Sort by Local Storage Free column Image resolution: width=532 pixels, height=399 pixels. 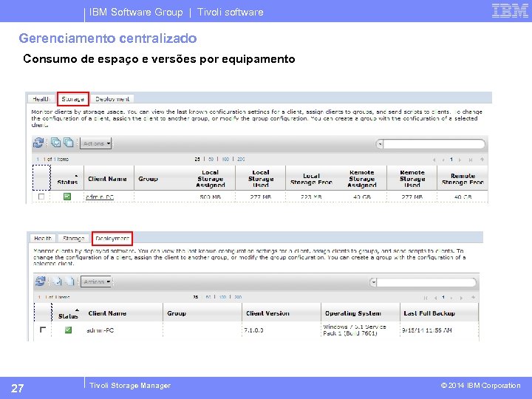click(x=311, y=179)
